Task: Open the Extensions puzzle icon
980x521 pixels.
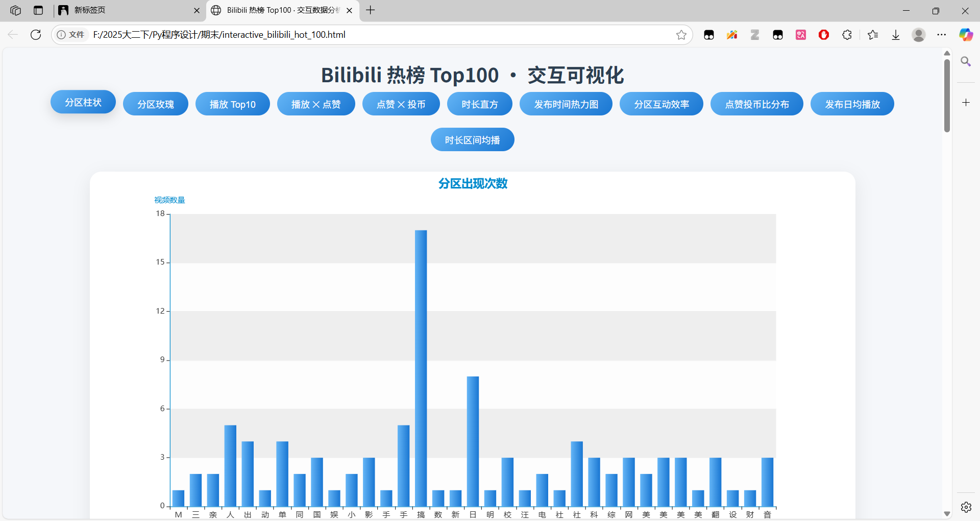Action: pyautogui.click(x=847, y=35)
